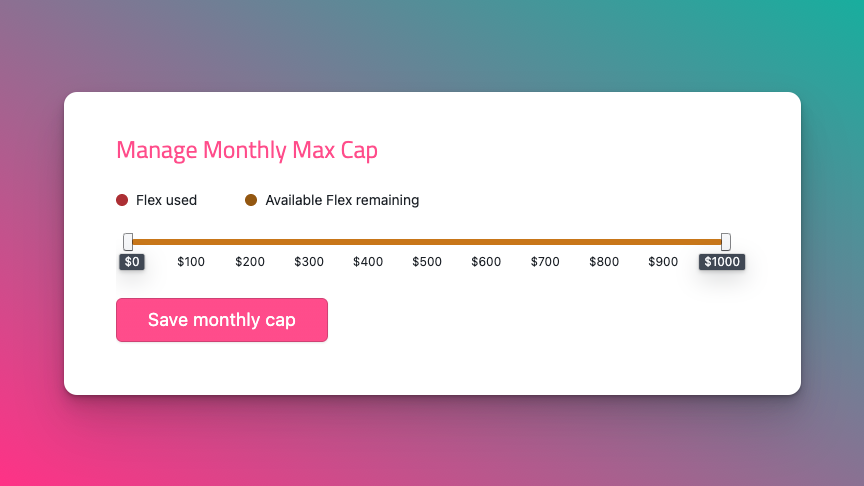Viewport: 864px width, 486px height.
Task: Click the dark $1000 value tooltip
Action: click(722, 262)
